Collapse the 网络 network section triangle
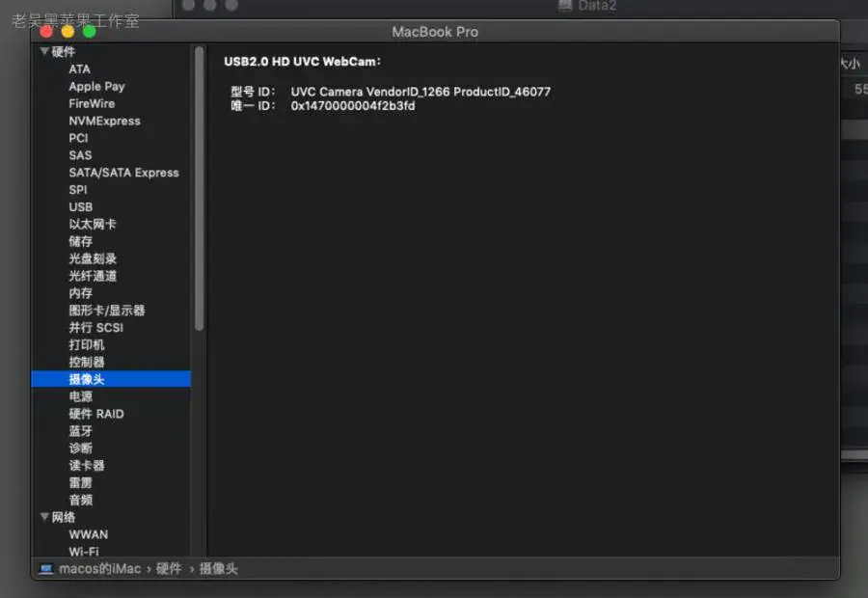Viewport: 868px width, 598px height. tap(43, 517)
